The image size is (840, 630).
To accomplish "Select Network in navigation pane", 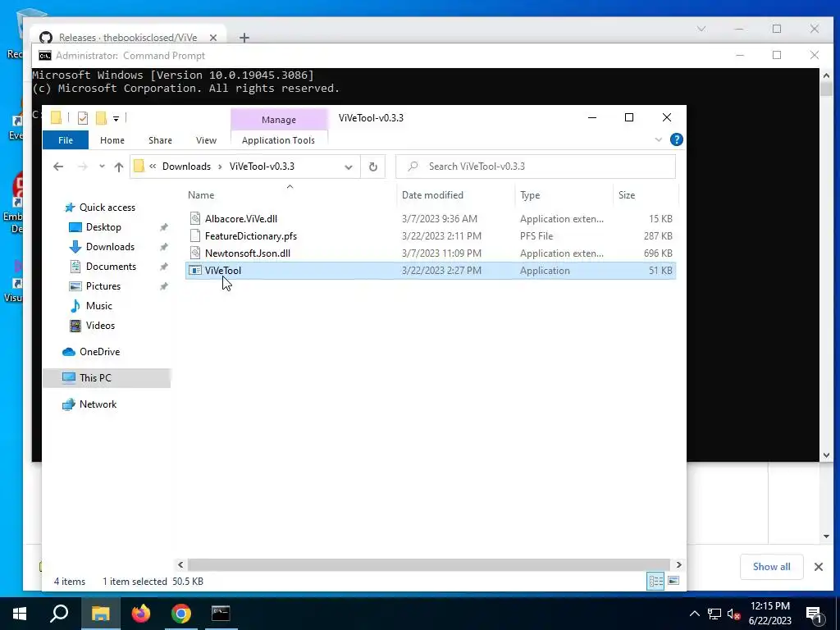I will (98, 404).
